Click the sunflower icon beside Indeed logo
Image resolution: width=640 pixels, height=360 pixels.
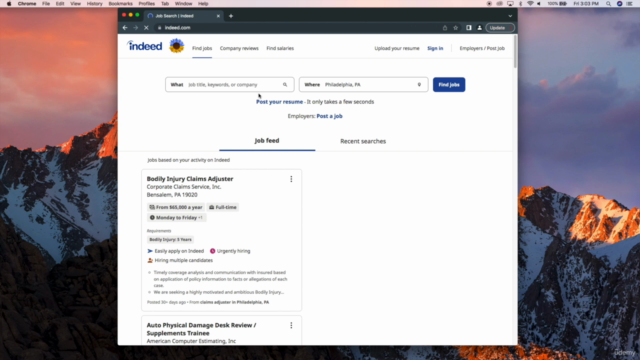tap(176, 46)
